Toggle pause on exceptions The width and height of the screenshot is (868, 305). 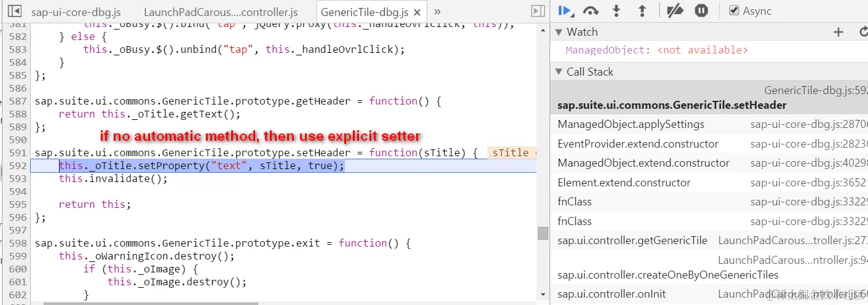tap(701, 10)
